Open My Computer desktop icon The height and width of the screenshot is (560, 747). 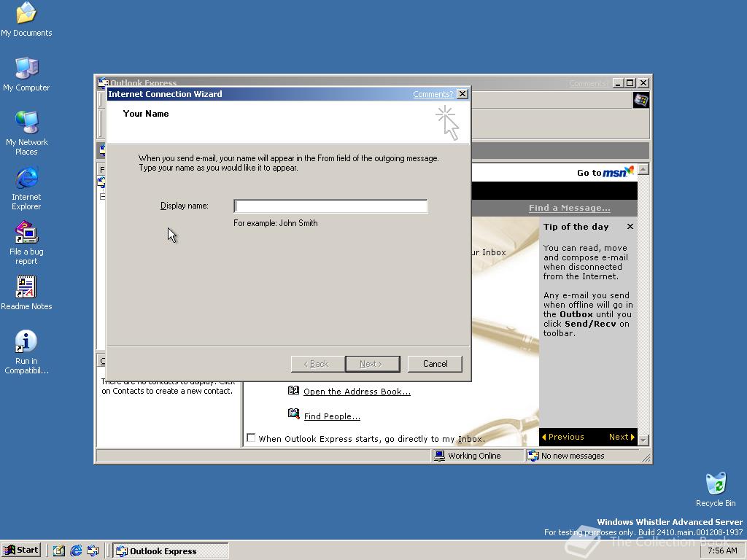coord(26,74)
